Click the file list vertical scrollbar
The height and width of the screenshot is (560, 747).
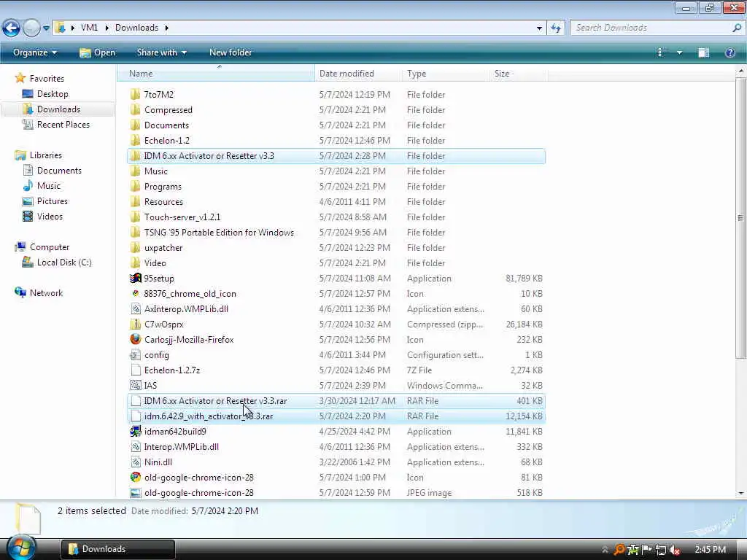click(741, 217)
